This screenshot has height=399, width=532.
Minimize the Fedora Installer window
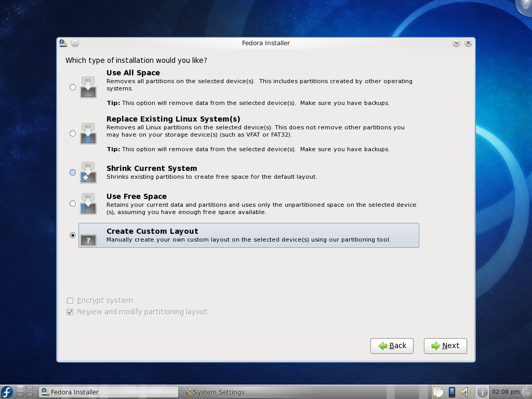click(456, 43)
